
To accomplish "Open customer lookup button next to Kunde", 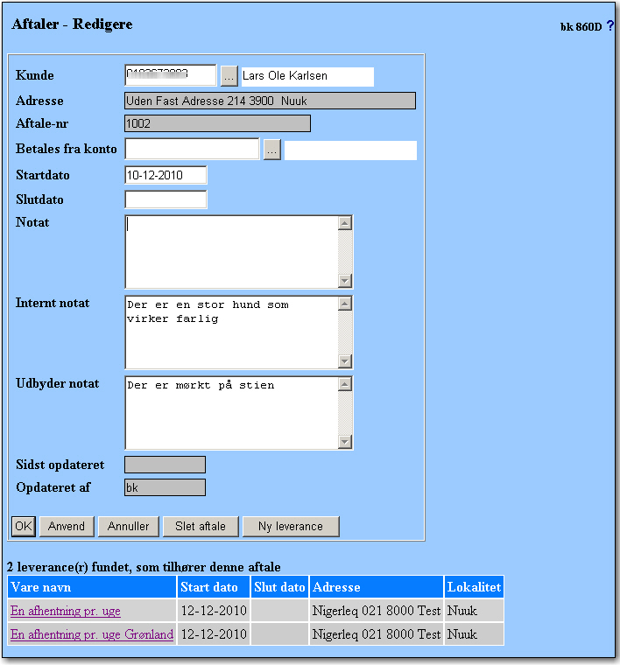I will tap(229, 76).
